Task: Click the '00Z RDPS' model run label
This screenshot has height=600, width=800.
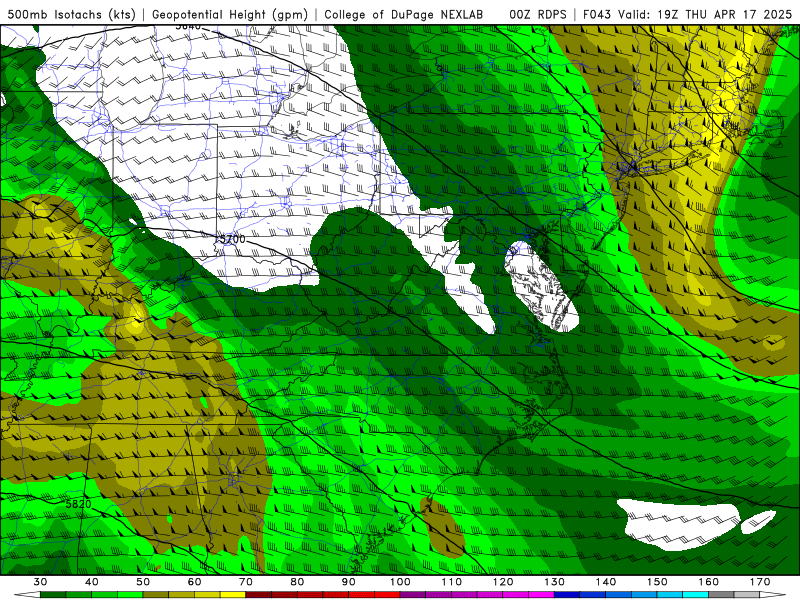Action: pos(538,14)
